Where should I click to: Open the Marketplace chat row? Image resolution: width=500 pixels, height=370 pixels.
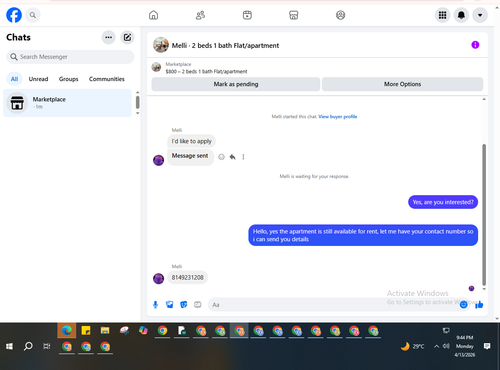tap(67, 103)
